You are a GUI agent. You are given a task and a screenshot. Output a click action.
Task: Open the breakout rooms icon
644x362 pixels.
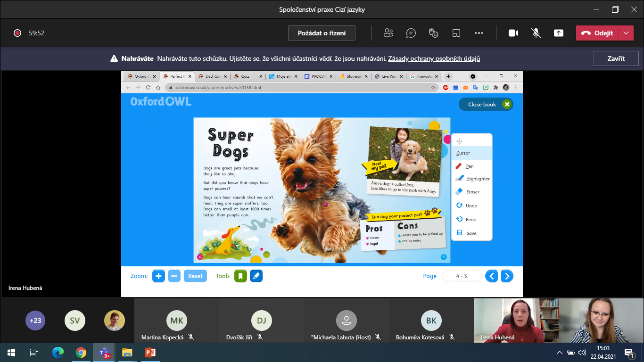456,33
